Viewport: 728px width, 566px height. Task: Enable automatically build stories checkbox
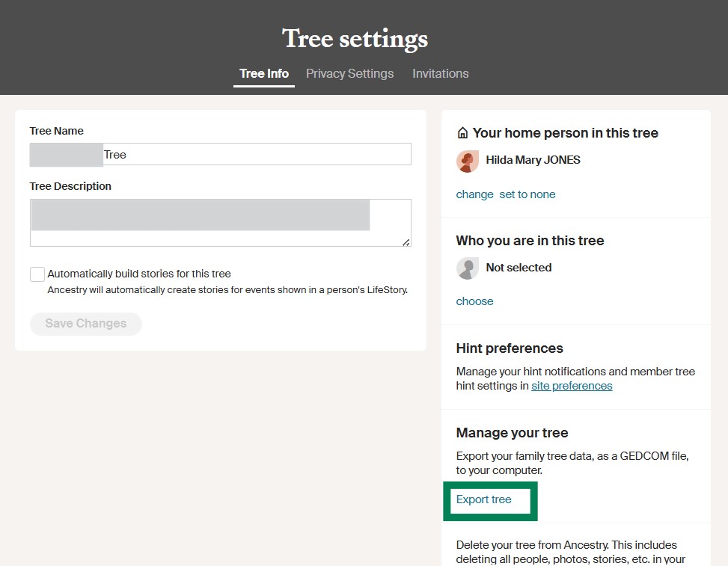tap(37, 274)
